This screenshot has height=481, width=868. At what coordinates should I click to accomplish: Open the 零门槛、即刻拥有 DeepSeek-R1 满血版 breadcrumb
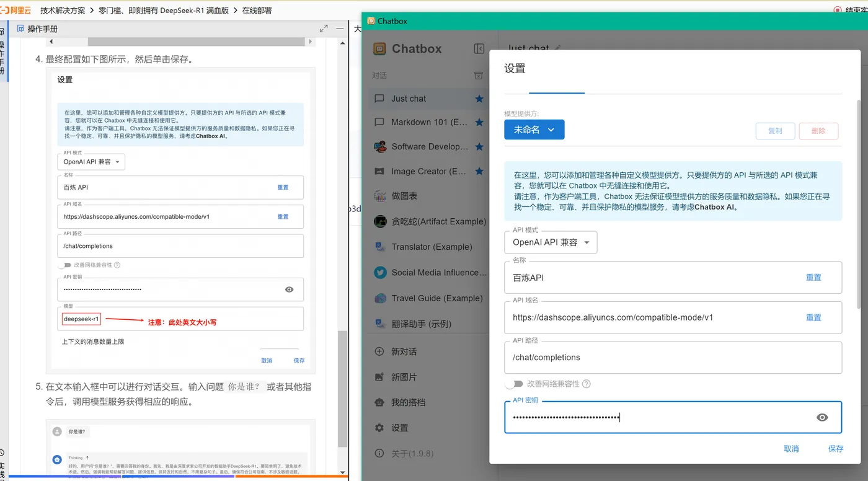pyautogui.click(x=164, y=11)
